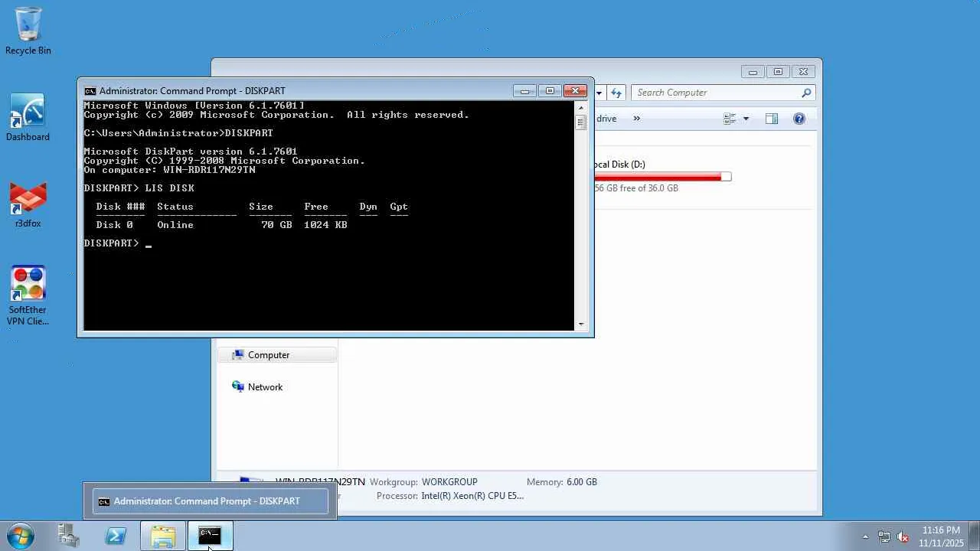Click the computer name WIN-RDR117N29TN in console
Viewport: 980px width, 551px height.
(209, 170)
